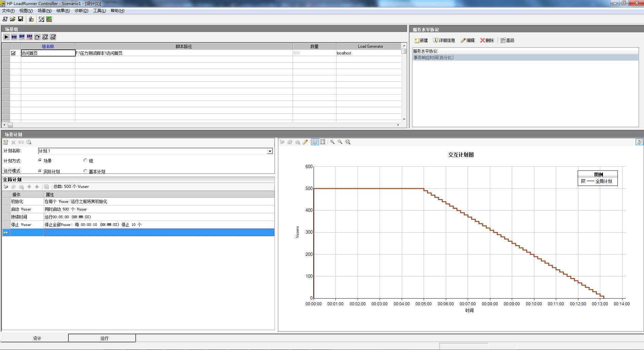This screenshot has width=644, height=350.
Task: Select the 事务响应时间(百分比) SLA entry
Action: point(526,57)
